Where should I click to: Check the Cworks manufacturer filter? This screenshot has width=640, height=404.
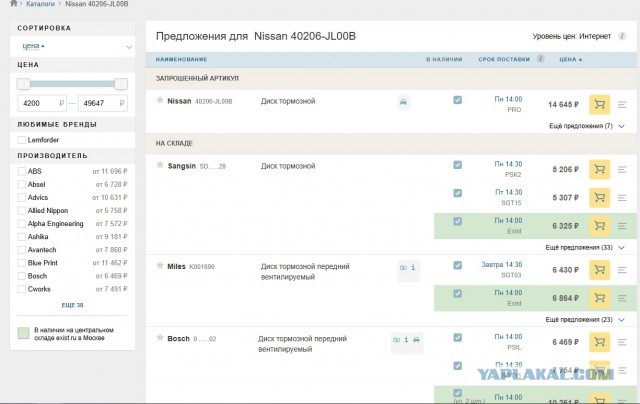(22, 289)
